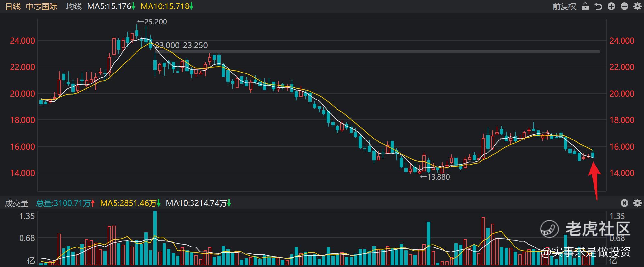This screenshot has height=267, width=644.
Task: Click the 14.000 left axis label
Action: (x=22, y=173)
